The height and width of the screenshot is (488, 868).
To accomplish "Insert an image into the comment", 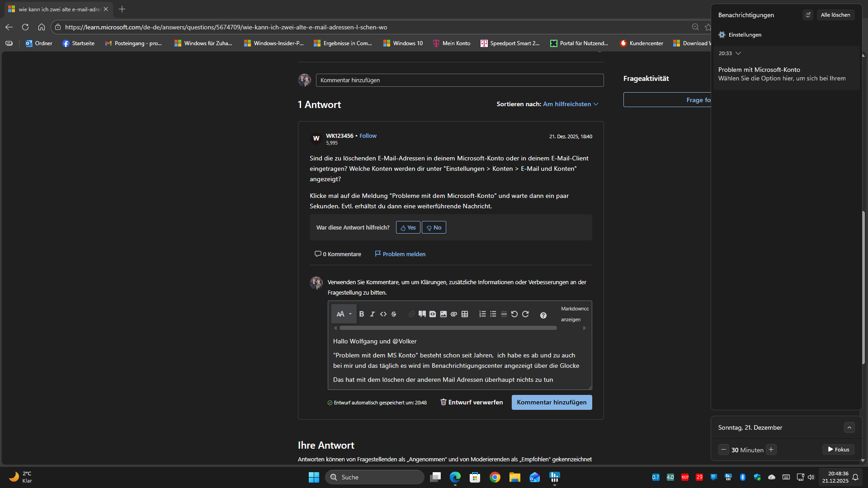I will pyautogui.click(x=443, y=314).
